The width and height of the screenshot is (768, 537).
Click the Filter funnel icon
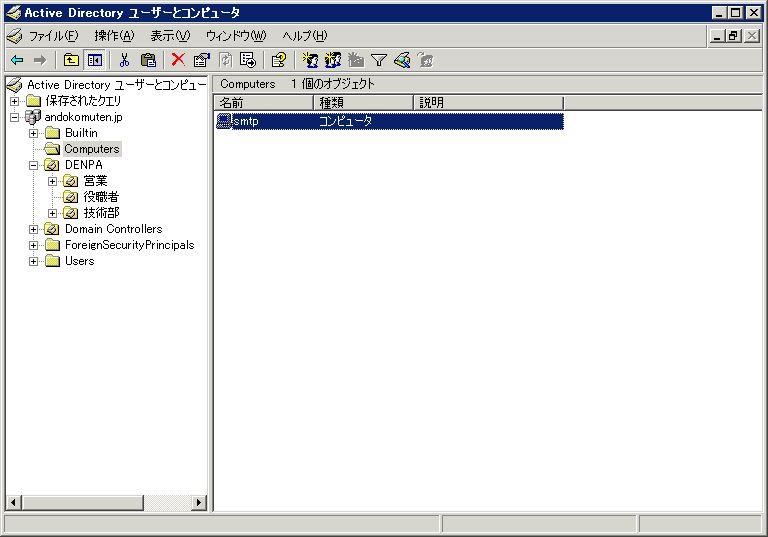click(x=379, y=60)
